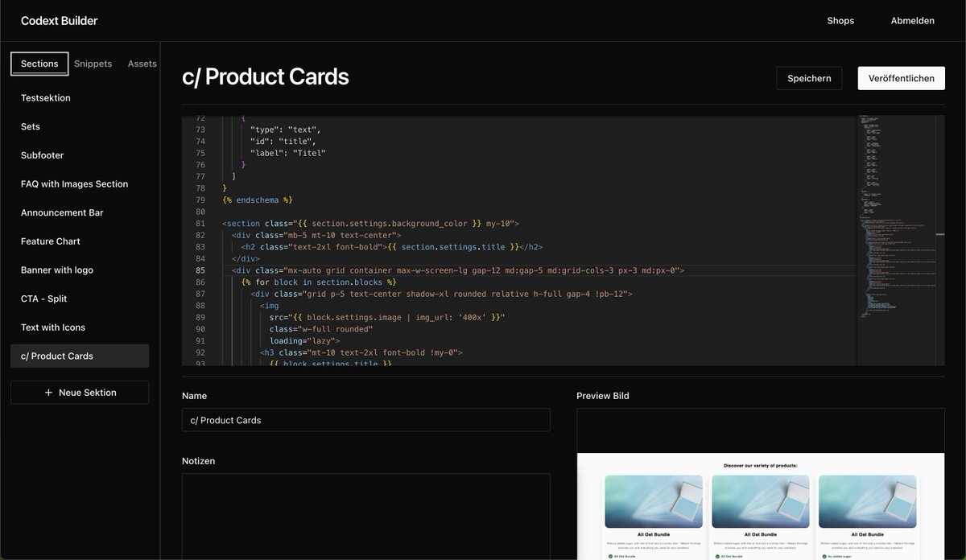The height and width of the screenshot is (560, 966).
Task: Open the Sections tab
Action: click(x=39, y=64)
